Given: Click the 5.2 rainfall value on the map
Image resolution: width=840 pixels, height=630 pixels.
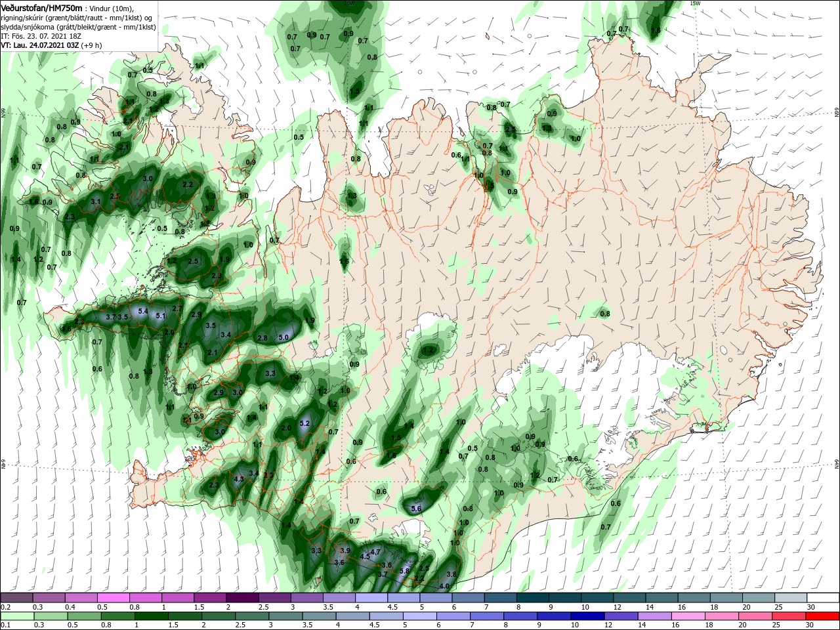Looking at the screenshot, I should click(x=304, y=424).
